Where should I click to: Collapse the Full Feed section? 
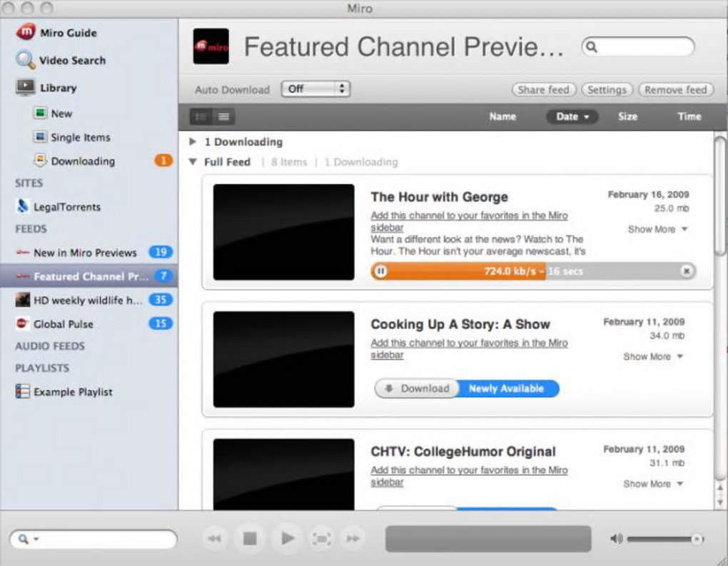pyautogui.click(x=193, y=161)
